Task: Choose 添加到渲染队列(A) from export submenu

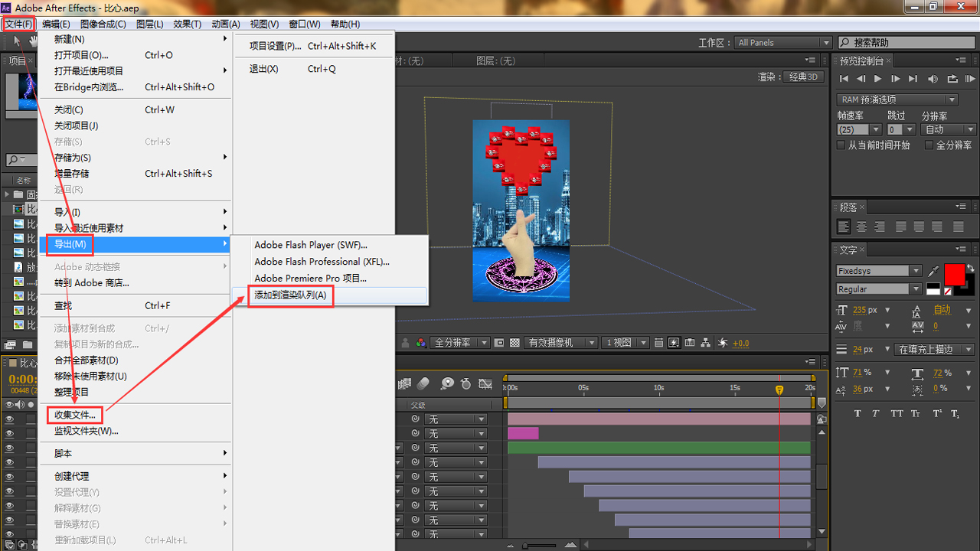Action: tap(290, 295)
